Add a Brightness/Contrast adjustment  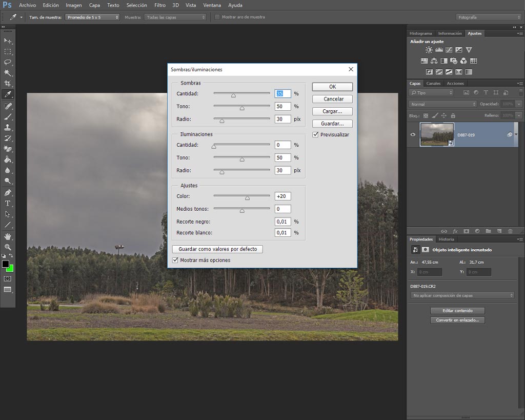click(x=429, y=50)
